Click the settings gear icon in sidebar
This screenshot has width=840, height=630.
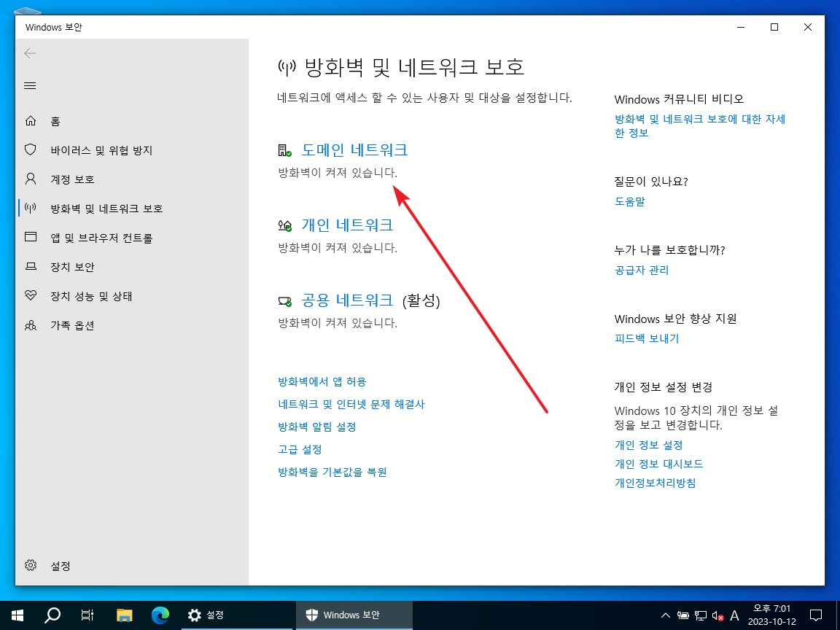pyautogui.click(x=31, y=565)
